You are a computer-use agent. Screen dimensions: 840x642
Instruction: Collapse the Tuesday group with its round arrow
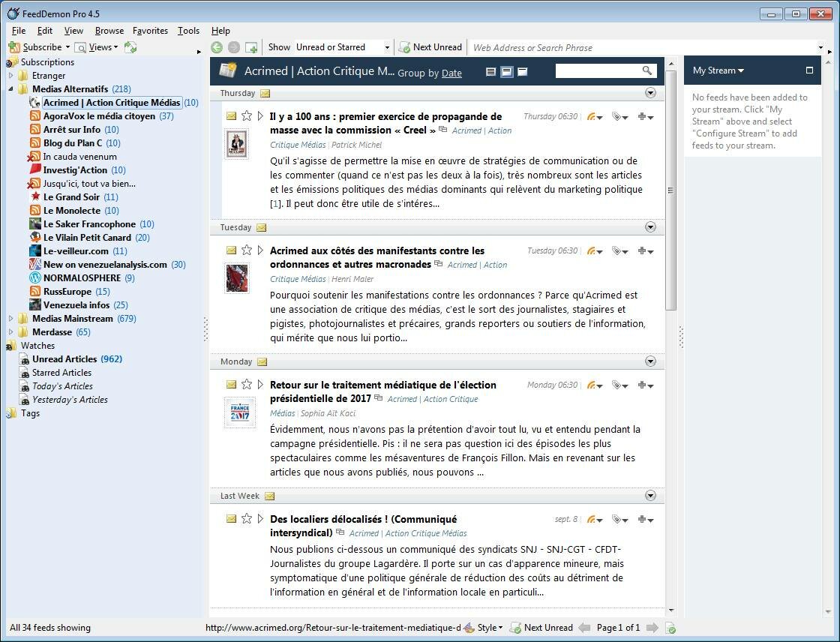(x=650, y=226)
